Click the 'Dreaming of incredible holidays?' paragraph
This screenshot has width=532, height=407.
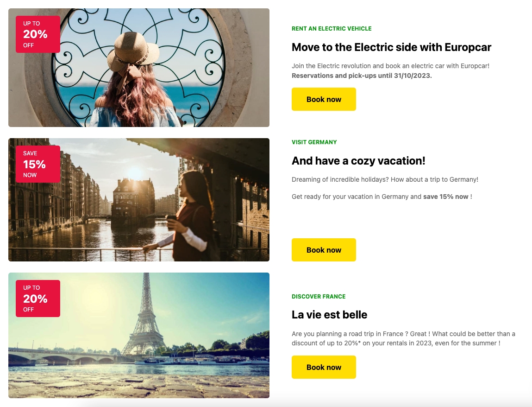(385, 179)
